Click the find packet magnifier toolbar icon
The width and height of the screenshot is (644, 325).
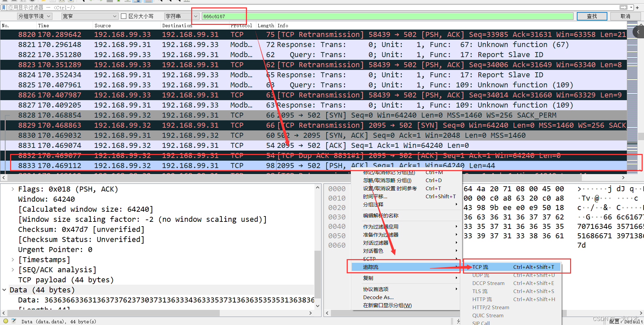[x=84, y=1]
